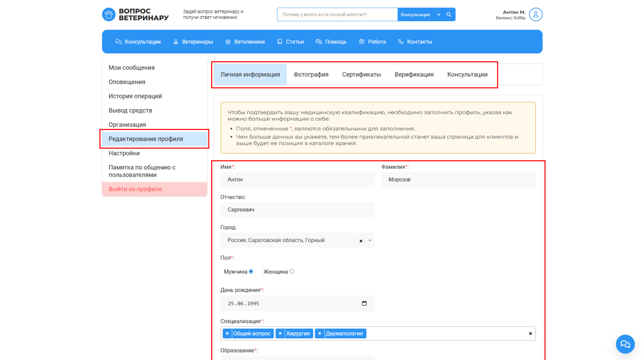Remove the Дерматология specialization tag
644x360 pixels.
pos(320,333)
